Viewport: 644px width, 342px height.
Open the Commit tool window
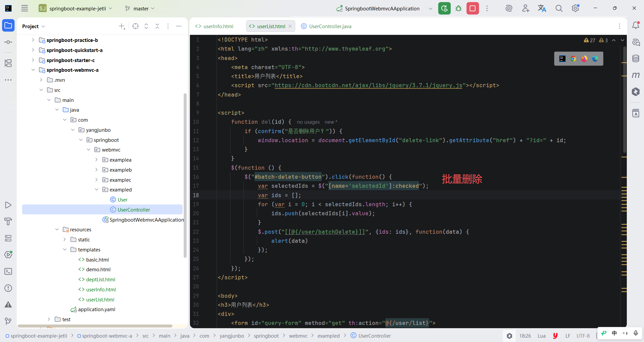(x=8, y=42)
